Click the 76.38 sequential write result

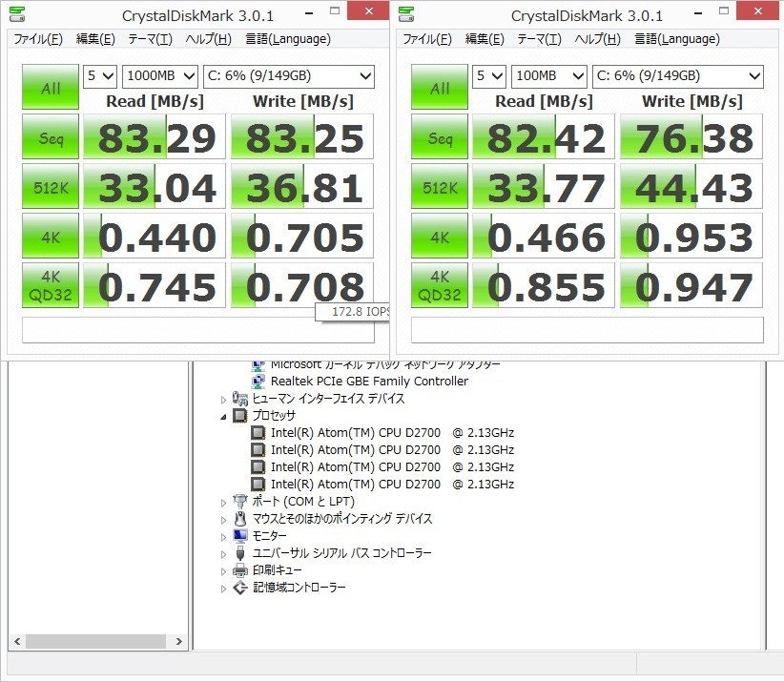(691, 136)
